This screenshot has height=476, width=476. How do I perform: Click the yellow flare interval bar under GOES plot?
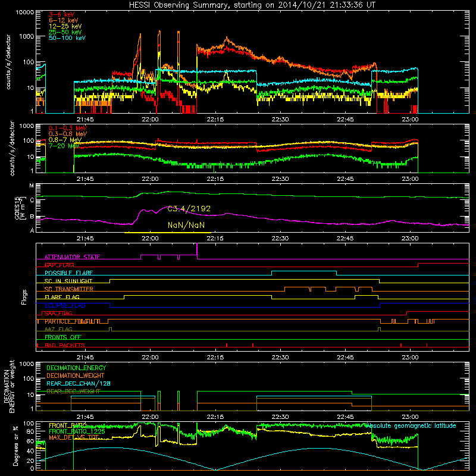click(x=168, y=233)
